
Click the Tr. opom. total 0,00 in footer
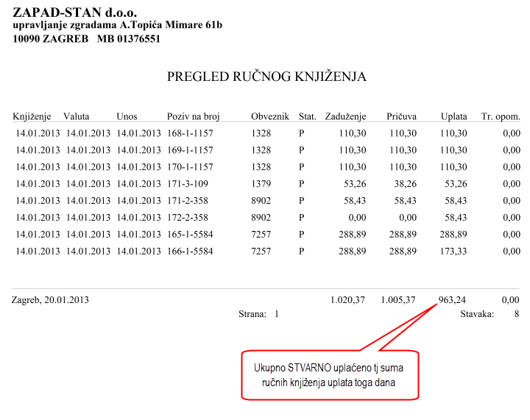coord(510,300)
